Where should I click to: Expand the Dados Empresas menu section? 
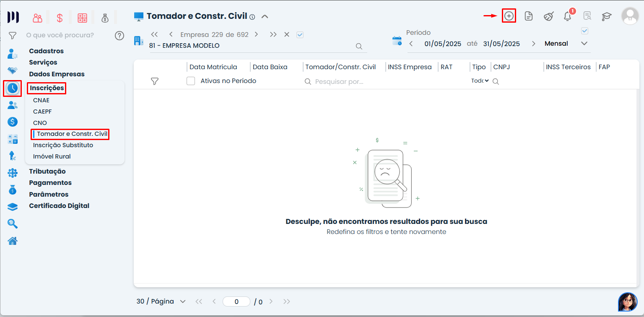coord(57,74)
